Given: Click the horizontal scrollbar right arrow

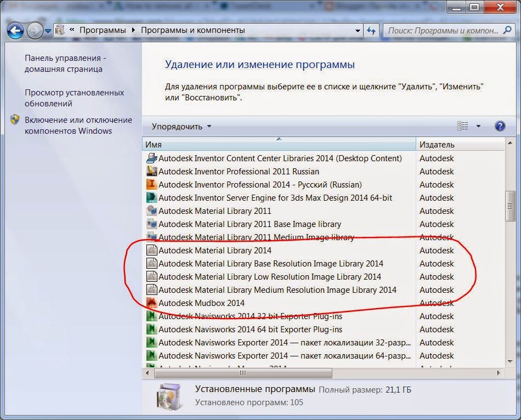Looking at the screenshot, I should click(x=499, y=373).
